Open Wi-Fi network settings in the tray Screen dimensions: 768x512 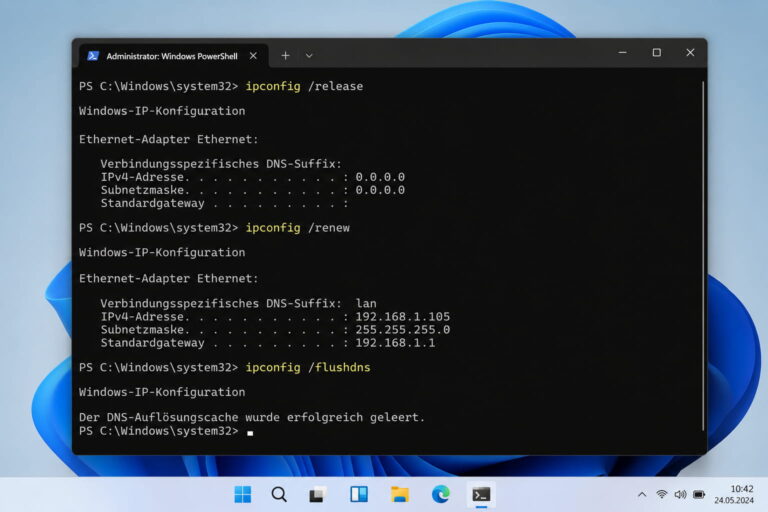[x=662, y=494]
